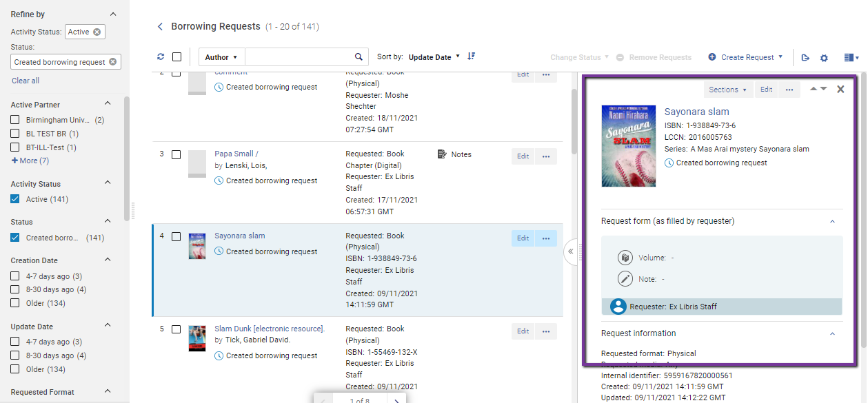Open more actions for Papa Small row

coord(546,156)
